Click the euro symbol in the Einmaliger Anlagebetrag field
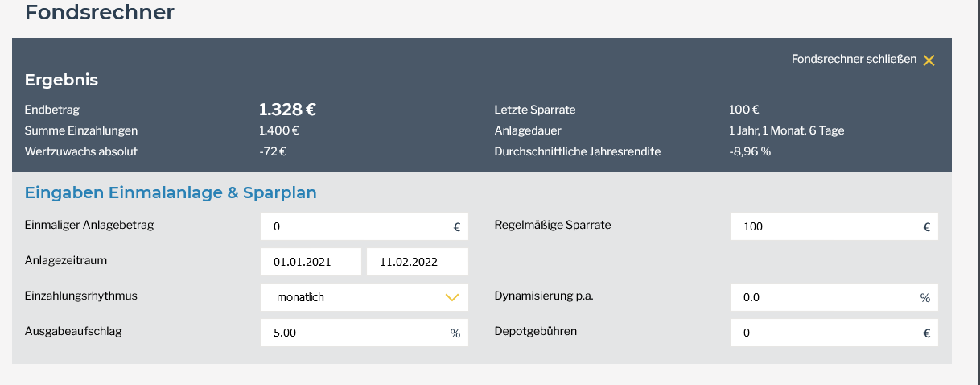Screen dimensions: 980x385 [456, 228]
